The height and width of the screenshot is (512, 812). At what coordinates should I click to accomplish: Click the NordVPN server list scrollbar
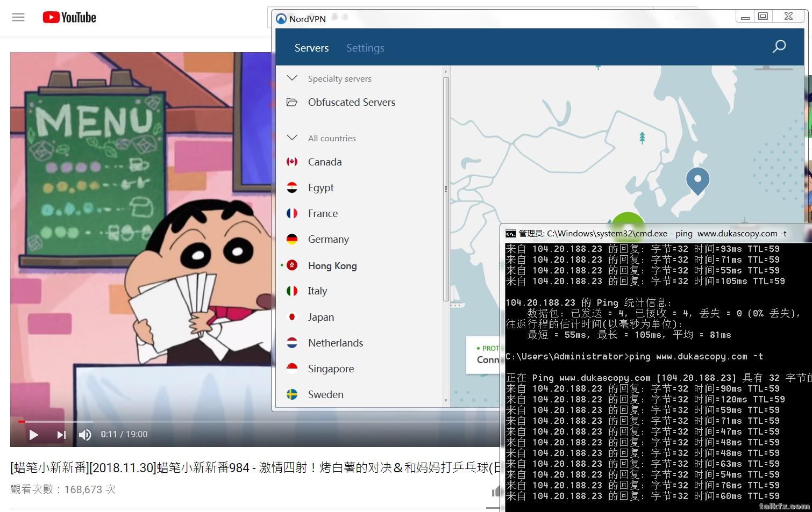coord(446,189)
